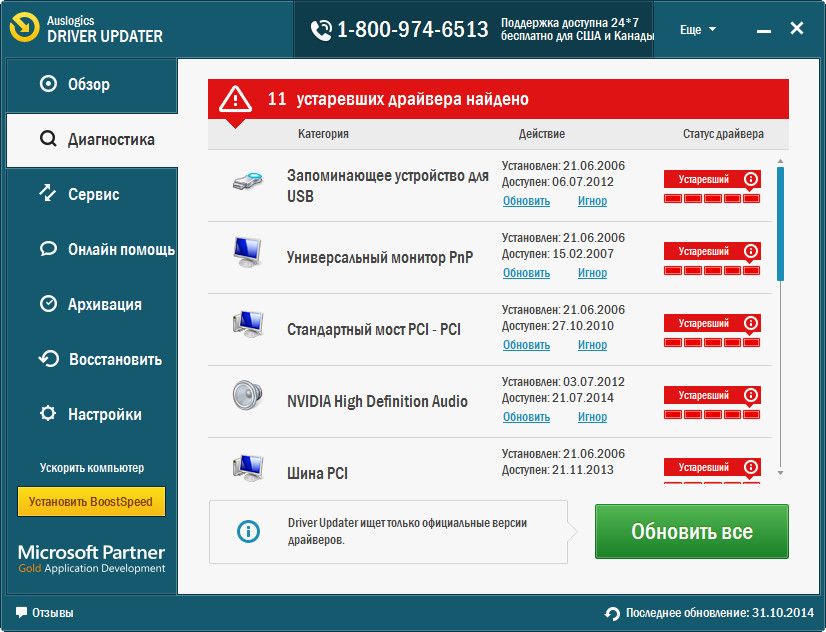
Task: Click the Установить BoostSpeed button
Action: click(x=91, y=501)
